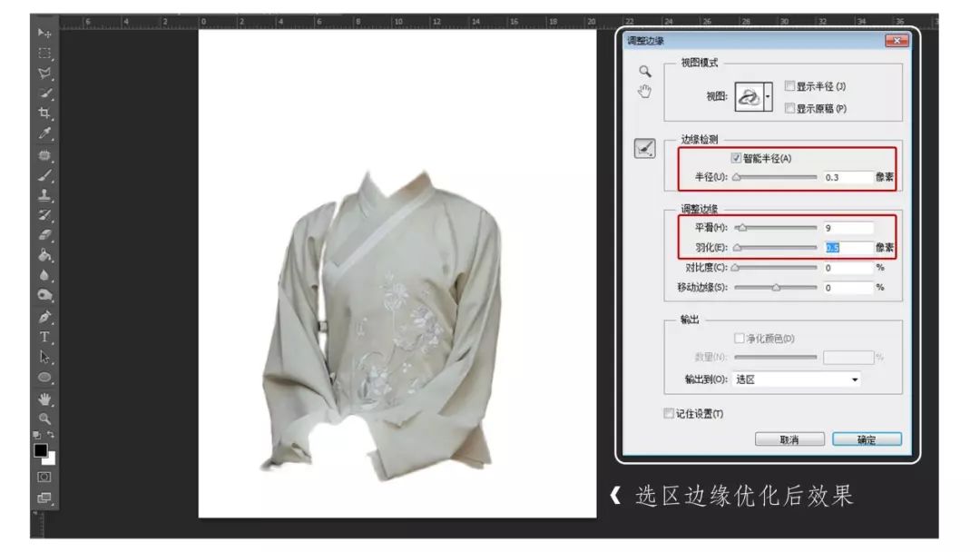980x552 pixels.
Task: Click the hanfu garment image on canvas
Action: pos(382,324)
